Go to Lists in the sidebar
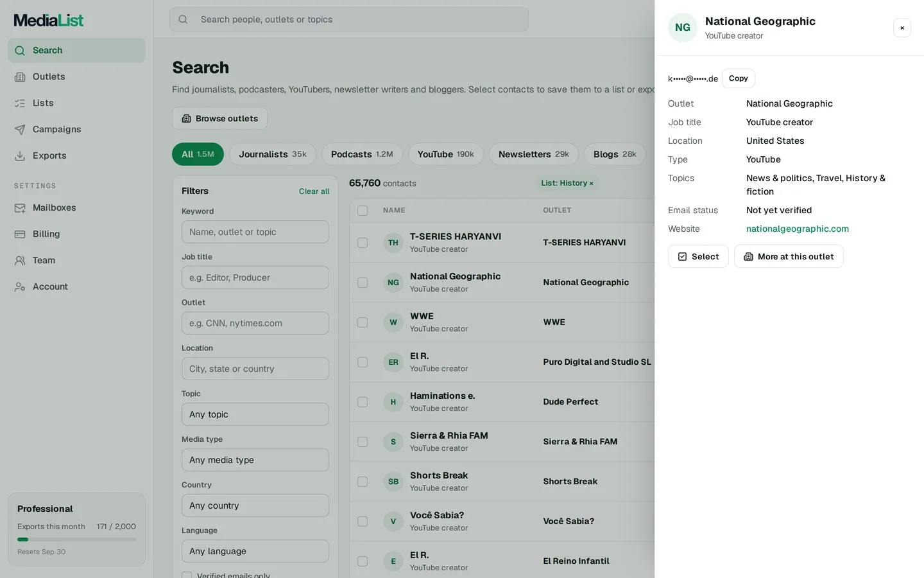Screen dimensions: 924x578 pos(76,103)
